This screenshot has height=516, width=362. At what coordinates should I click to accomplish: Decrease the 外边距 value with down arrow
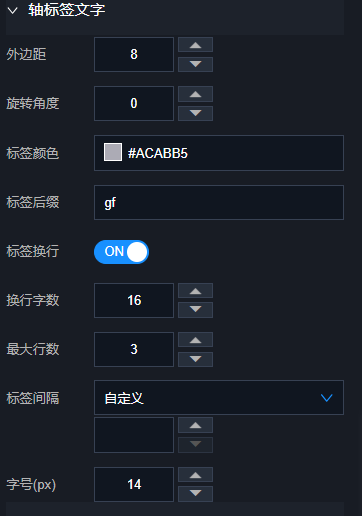195,64
